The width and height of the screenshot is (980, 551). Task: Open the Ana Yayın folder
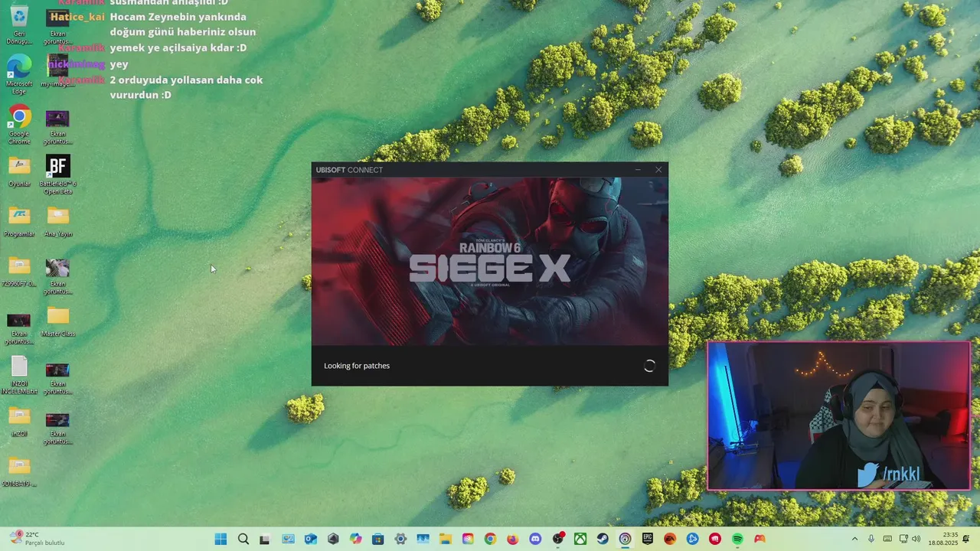57,222
